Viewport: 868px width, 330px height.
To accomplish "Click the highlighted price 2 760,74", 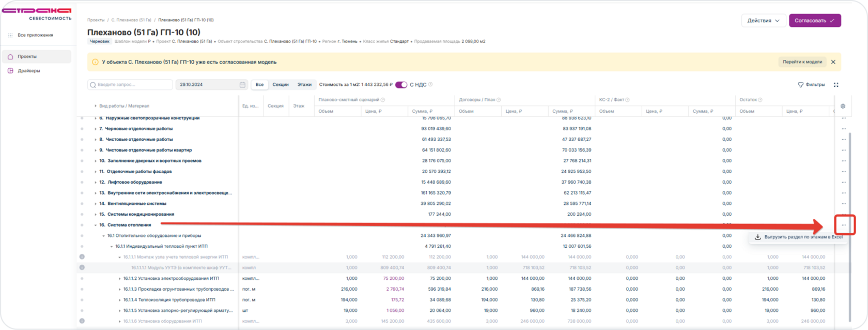I will pyautogui.click(x=395, y=289).
